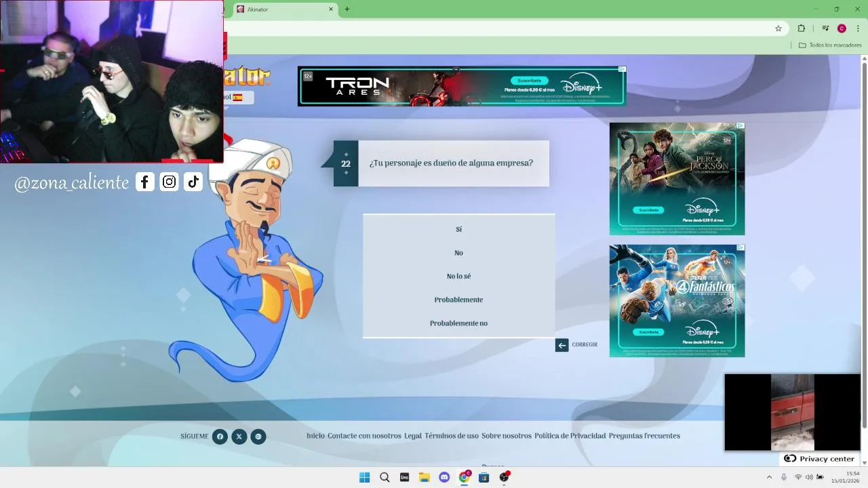This screenshot has width=868, height=488.
Task: Open the Legal footer link
Action: point(413,436)
